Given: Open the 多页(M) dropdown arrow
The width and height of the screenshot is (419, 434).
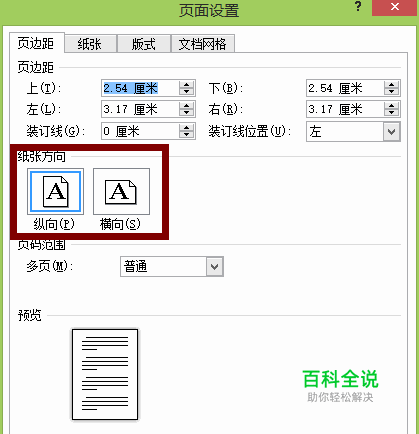Looking at the screenshot, I should click(x=214, y=267).
